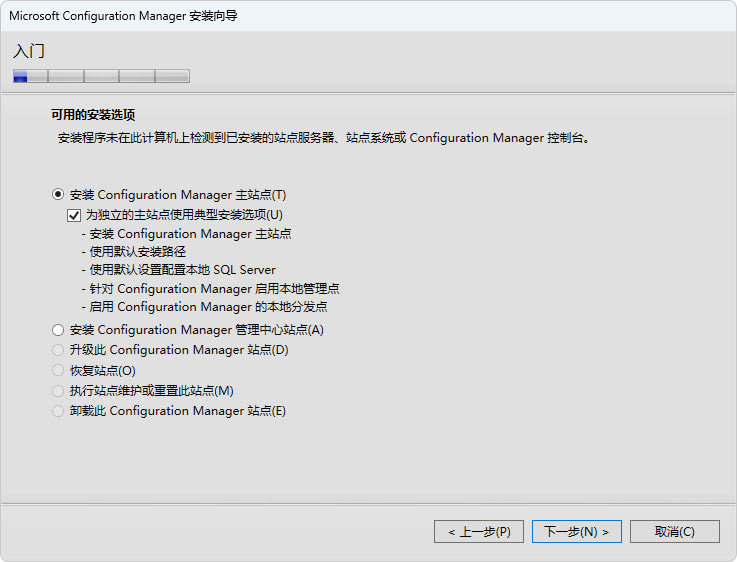Cancel the wizard with 取消(C)
This screenshot has height=562, width=737.
(x=675, y=531)
